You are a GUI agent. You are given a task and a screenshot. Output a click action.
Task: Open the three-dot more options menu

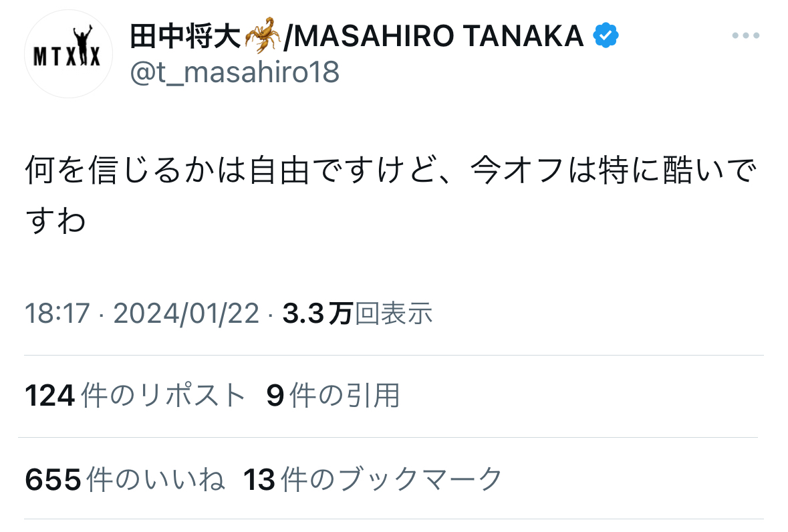click(745, 35)
